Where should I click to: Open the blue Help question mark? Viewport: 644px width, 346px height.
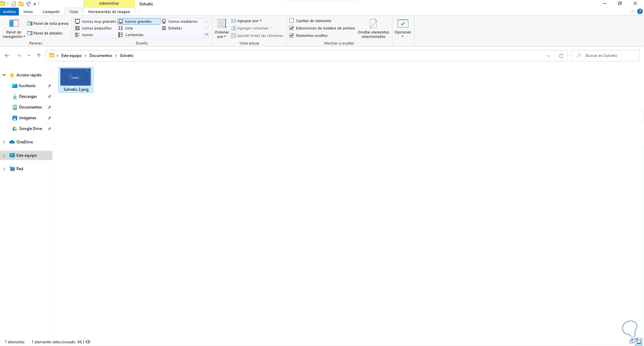pos(640,12)
